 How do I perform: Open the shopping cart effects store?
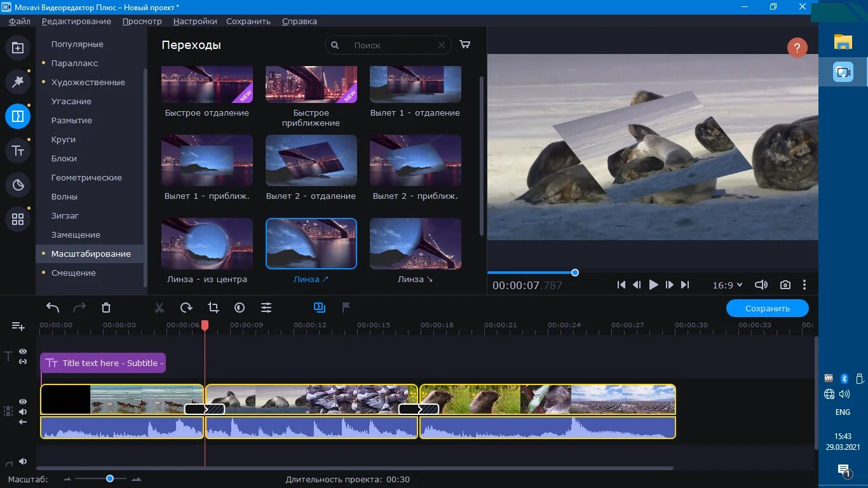pos(465,45)
